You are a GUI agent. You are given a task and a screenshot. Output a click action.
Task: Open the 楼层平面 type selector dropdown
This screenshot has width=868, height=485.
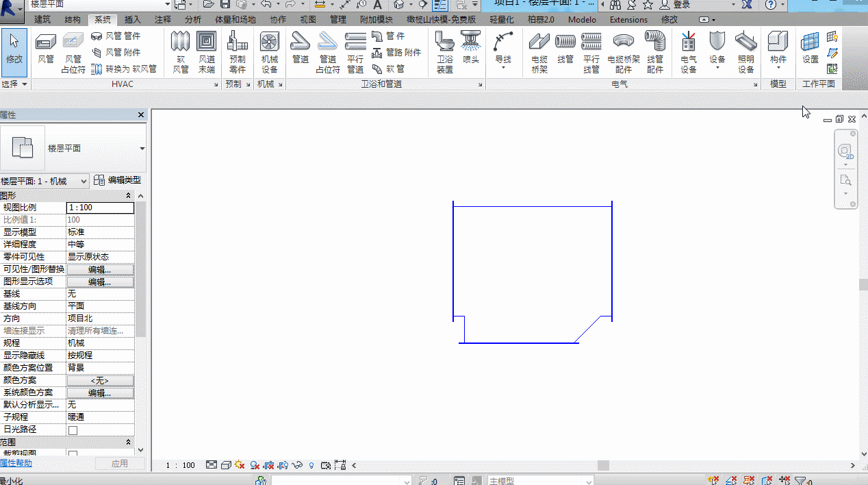pyautogui.click(x=142, y=149)
